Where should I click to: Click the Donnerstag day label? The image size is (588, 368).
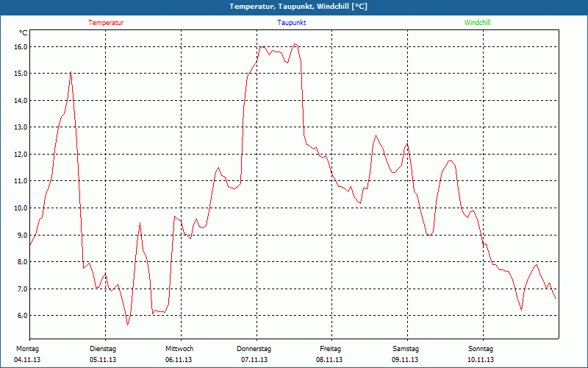point(254,349)
